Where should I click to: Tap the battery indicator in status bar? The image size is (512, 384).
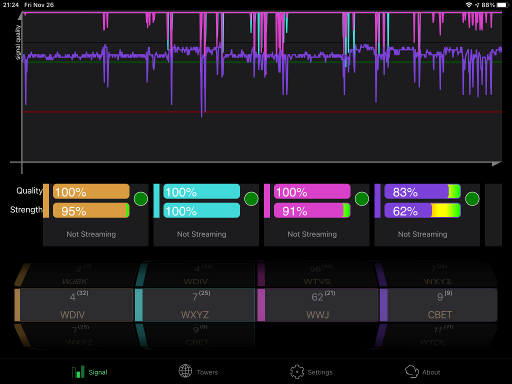502,5
